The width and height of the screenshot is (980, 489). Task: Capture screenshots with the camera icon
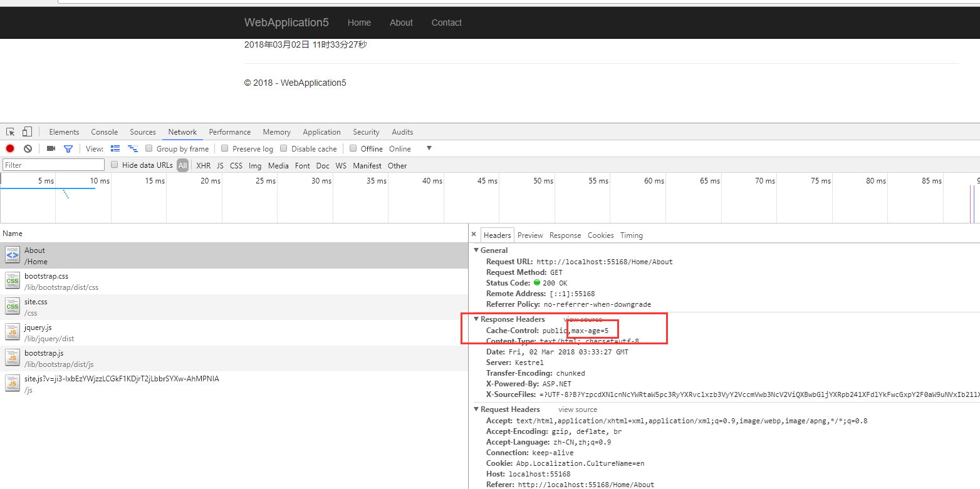pyautogui.click(x=51, y=148)
